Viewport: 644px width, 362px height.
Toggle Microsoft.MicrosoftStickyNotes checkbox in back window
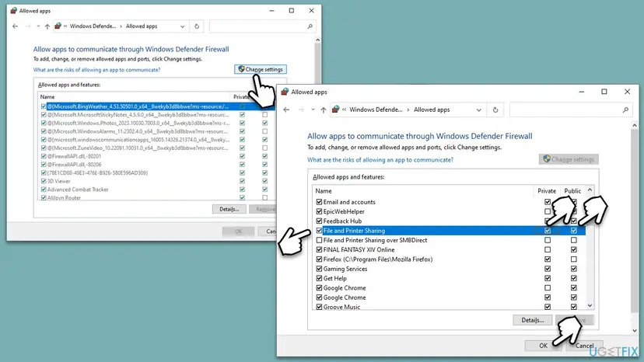44,114
